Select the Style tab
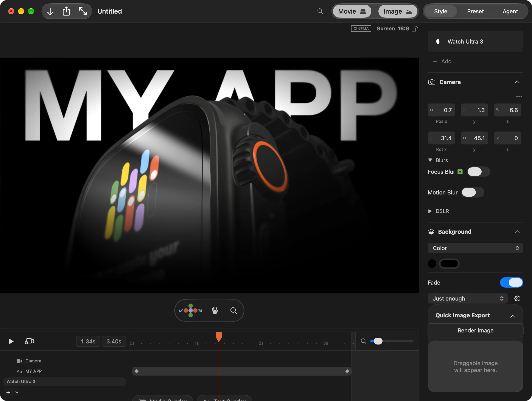The width and height of the screenshot is (532, 401). point(440,11)
